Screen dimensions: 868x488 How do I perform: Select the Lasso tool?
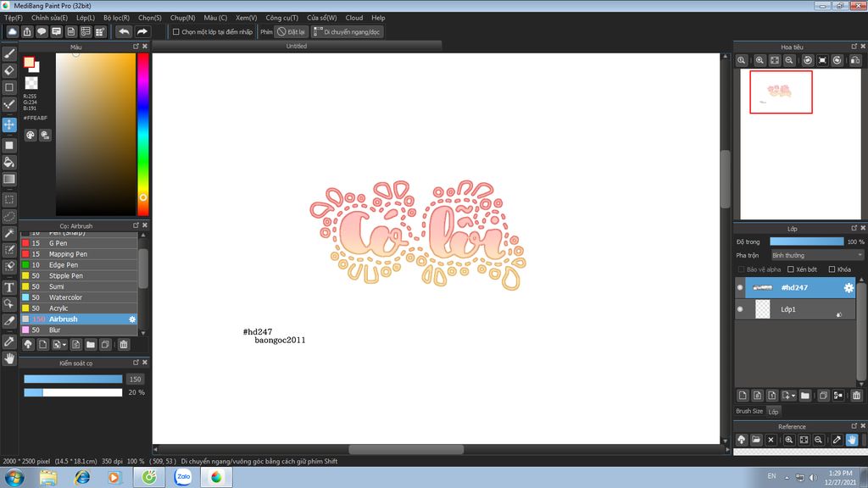(9, 216)
